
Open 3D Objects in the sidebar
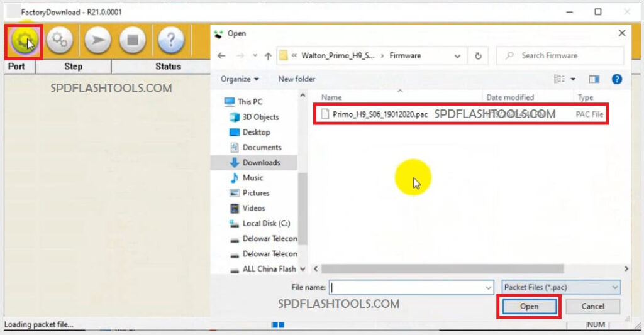(254, 117)
